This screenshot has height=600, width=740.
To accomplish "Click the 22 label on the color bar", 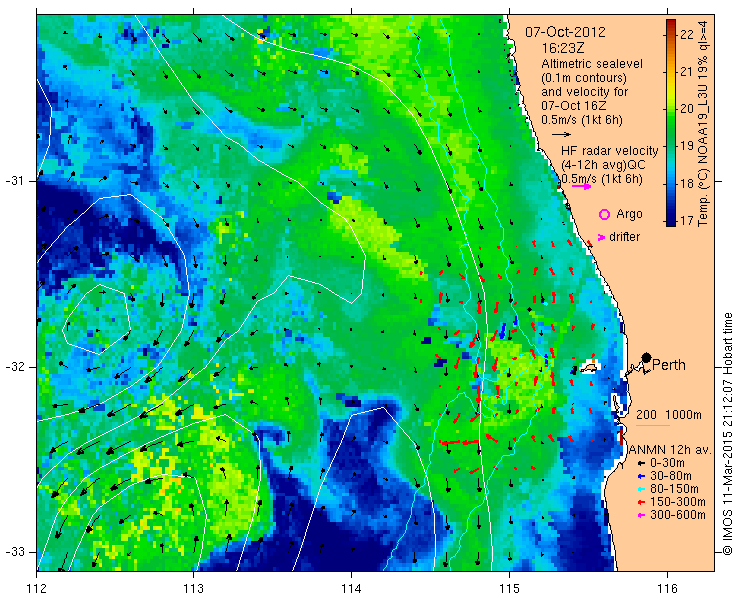I will click(687, 34).
